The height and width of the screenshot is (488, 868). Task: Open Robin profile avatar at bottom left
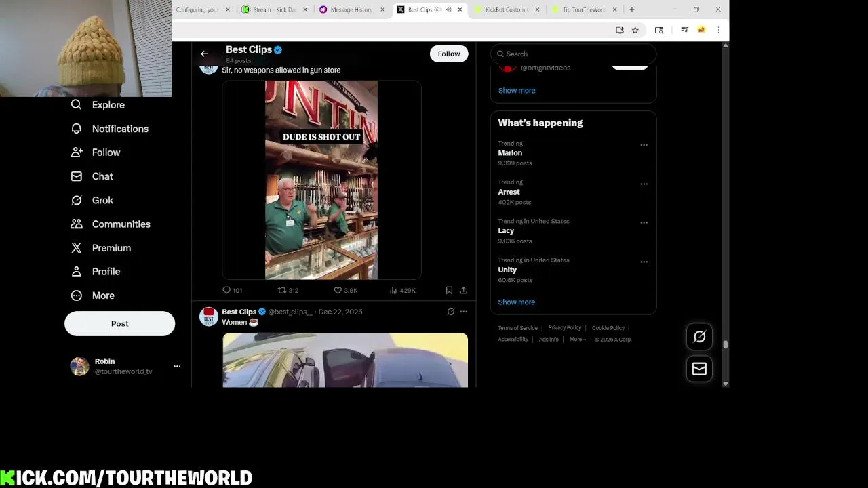point(80,366)
